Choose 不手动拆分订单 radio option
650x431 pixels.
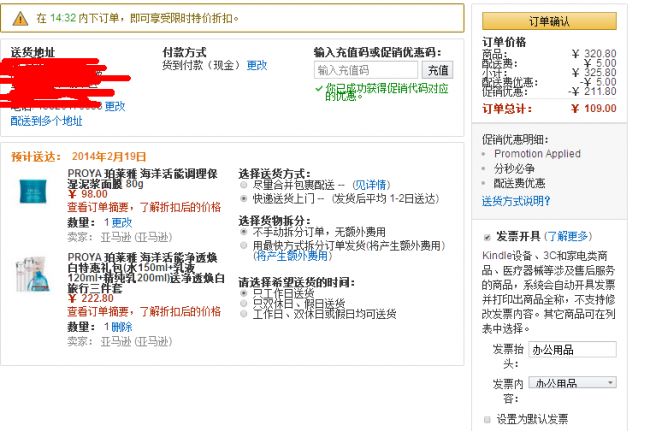click(x=245, y=231)
